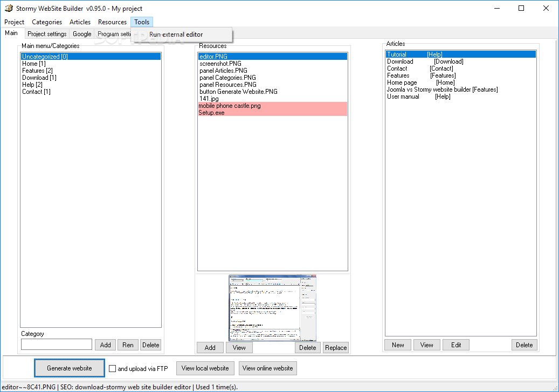559x392 pixels.
Task: Switch to the Google tab
Action: (x=82, y=34)
